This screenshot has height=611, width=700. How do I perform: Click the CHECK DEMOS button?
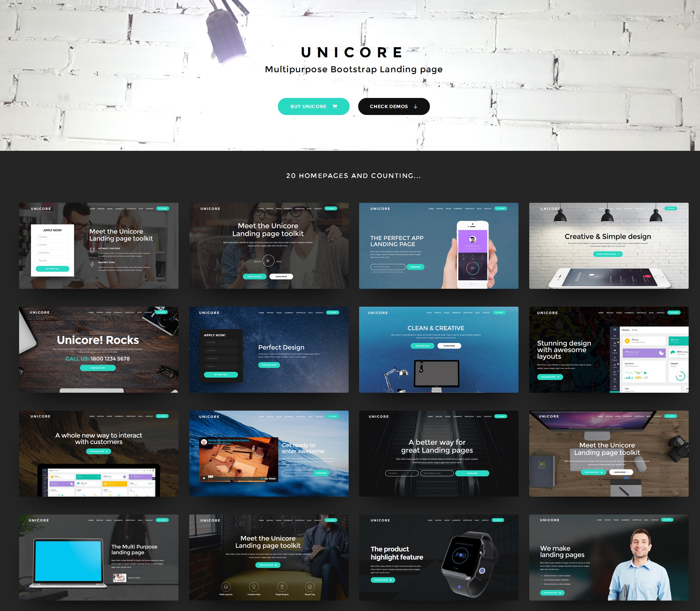tap(395, 106)
